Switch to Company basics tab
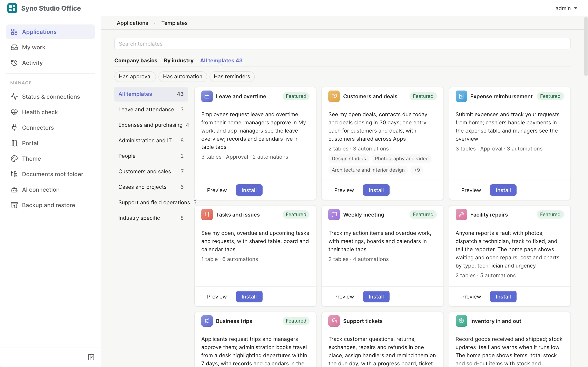 [136, 60]
